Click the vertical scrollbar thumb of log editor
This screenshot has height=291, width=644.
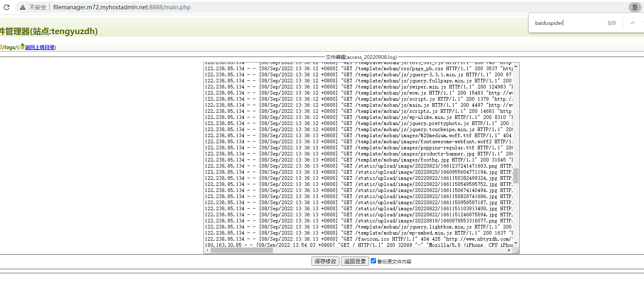pyautogui.click(x=516, y=176)
